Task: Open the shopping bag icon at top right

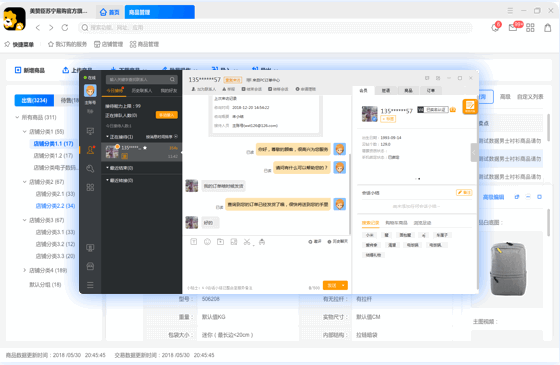Action: [548, 28]
